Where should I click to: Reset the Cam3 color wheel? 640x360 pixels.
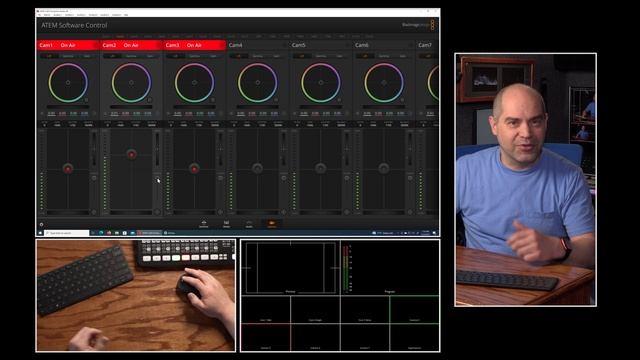213,99
